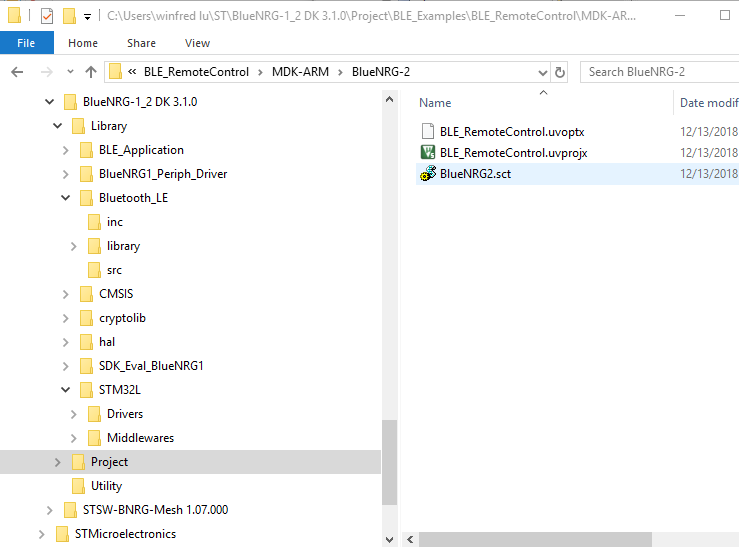Switch to the Home ribbon tab
The width and height of the screenshot is (739, 547).
(83, 43)
